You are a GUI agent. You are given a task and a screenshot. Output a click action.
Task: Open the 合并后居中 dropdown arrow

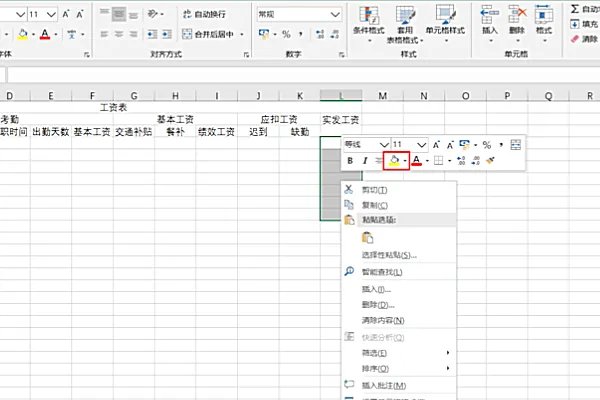pyautogui.click(x=242, y=34)
